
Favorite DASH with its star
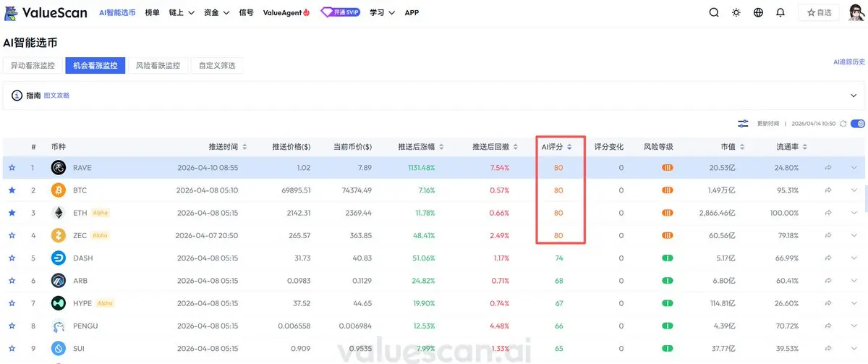[12, 258]
